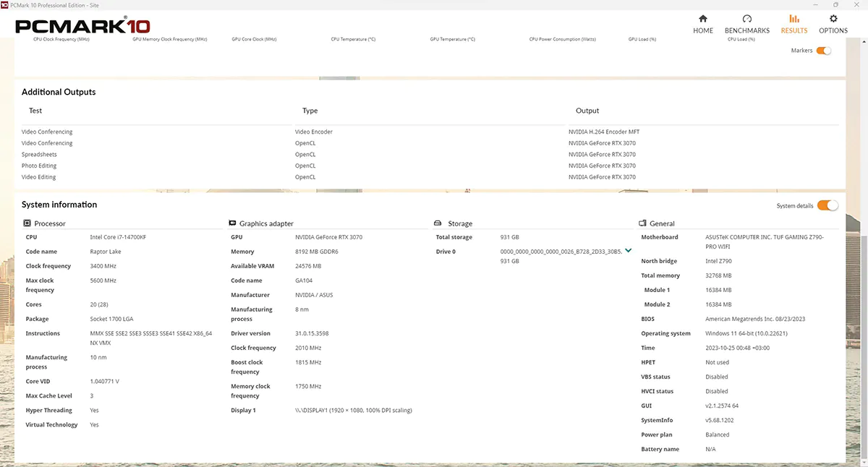
Task: Click the Total storage 931 GB value
Action: pos(509,237)
